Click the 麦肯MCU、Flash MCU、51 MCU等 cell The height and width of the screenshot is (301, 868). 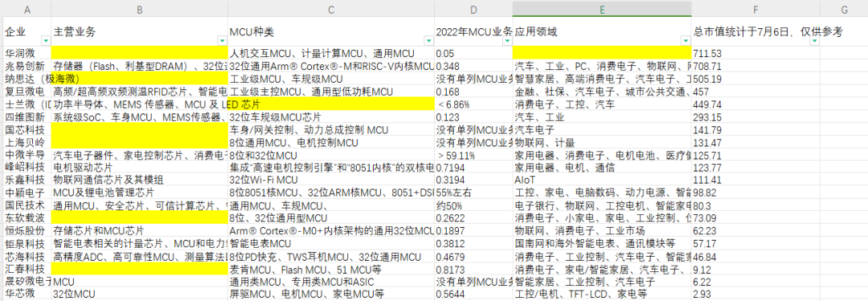click(x=331, y=270)
